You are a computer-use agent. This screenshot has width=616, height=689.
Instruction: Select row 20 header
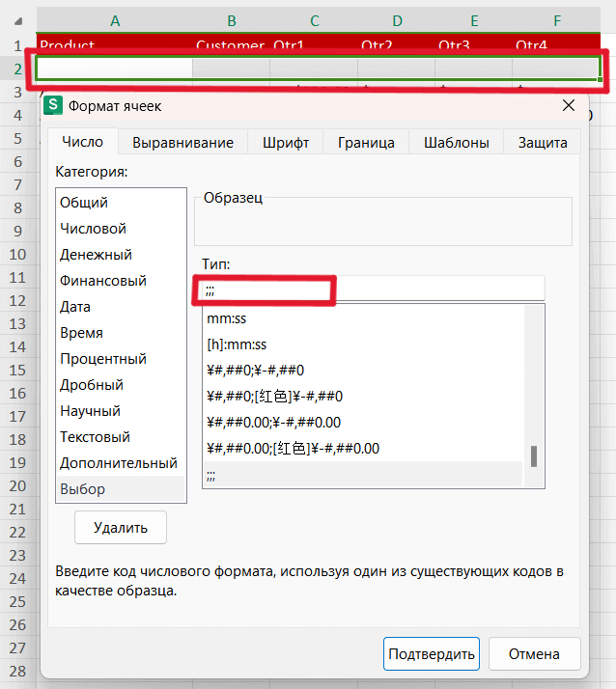click(17, 485)
